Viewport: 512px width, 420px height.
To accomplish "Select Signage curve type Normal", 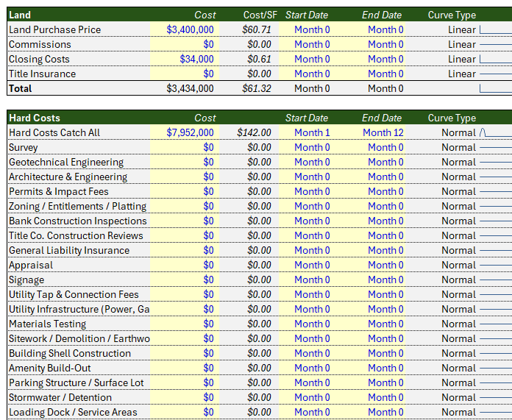I will [459, 280].
